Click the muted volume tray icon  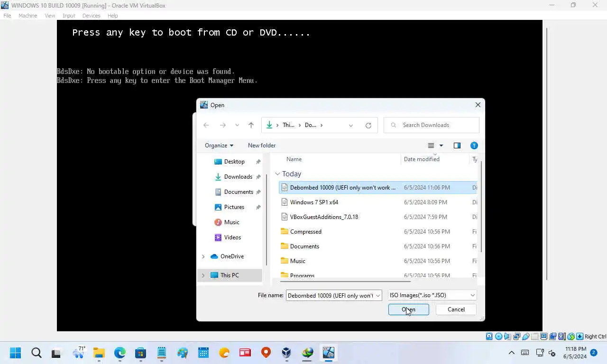[x=552, y=353]
